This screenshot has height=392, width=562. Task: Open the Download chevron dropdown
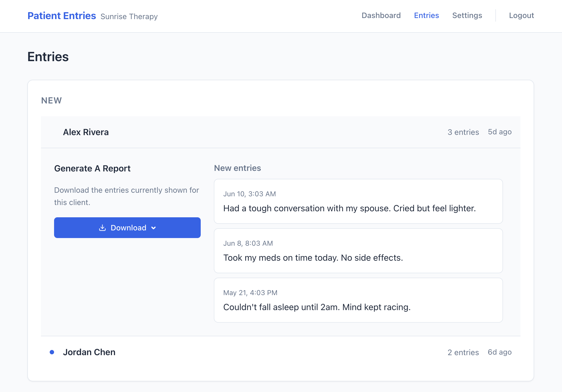(153, 228)
